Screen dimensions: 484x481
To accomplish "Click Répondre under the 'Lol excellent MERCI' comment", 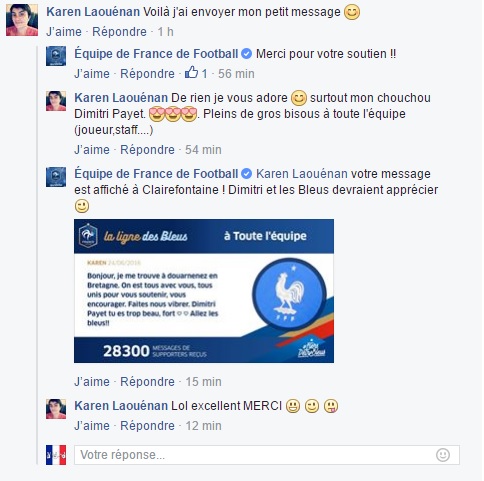I will (147, 426).
